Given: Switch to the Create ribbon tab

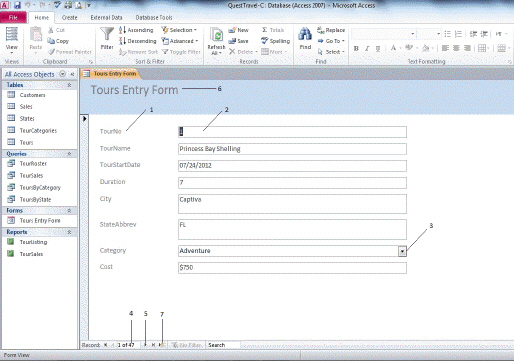Looking at the screenshot, I should (x=70, y=17).
